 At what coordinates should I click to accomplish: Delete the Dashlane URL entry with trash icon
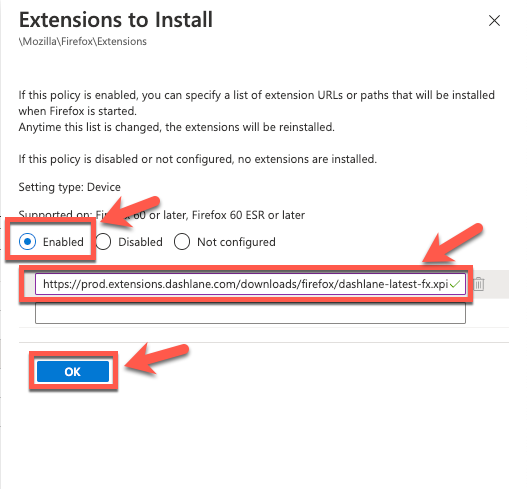(479, 284)
